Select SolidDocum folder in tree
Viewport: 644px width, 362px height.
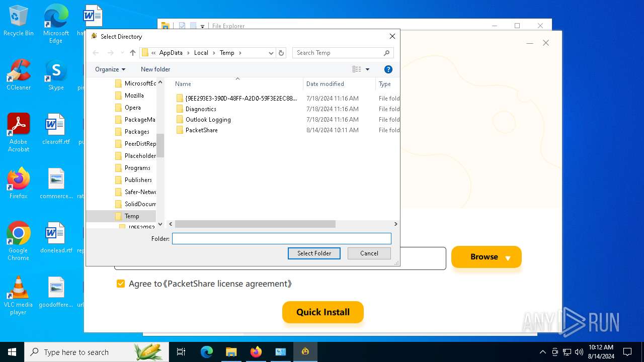(x=140, y=204)
